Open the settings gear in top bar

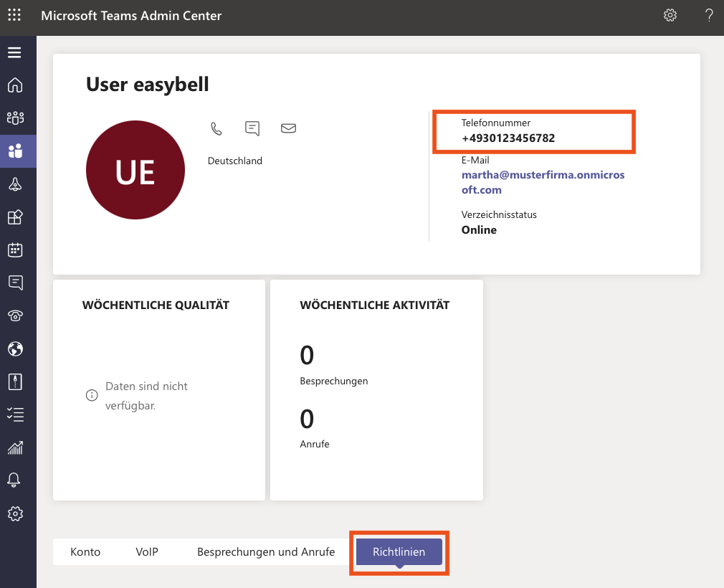(x=670, y=15)
